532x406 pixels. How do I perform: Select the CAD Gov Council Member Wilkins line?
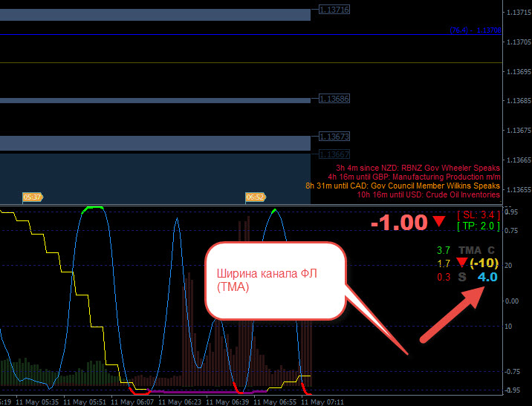403,186
